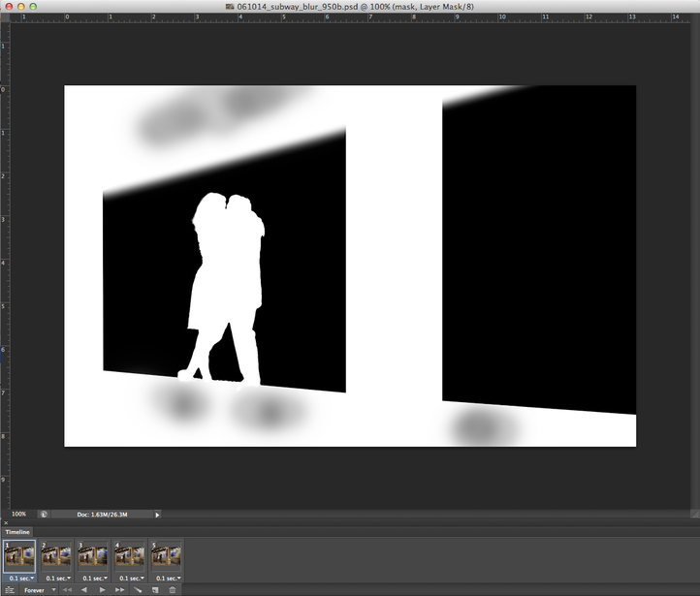This screenshot has width=700, height=596.
Task: Delete the selected frame with trash icon
Action: (x=173, y=589)
